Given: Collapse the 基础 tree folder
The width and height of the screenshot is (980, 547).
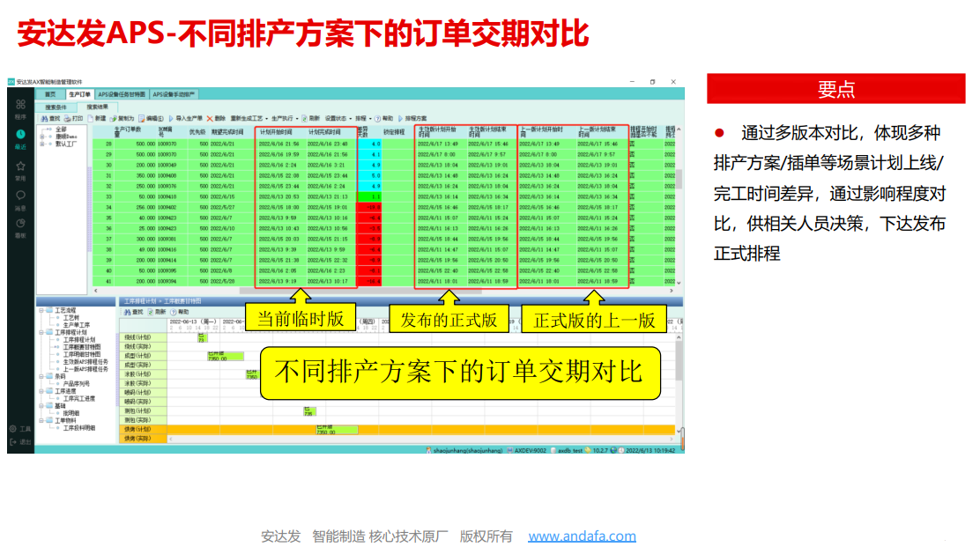Looking at the screenshot, I should [41, 406].
